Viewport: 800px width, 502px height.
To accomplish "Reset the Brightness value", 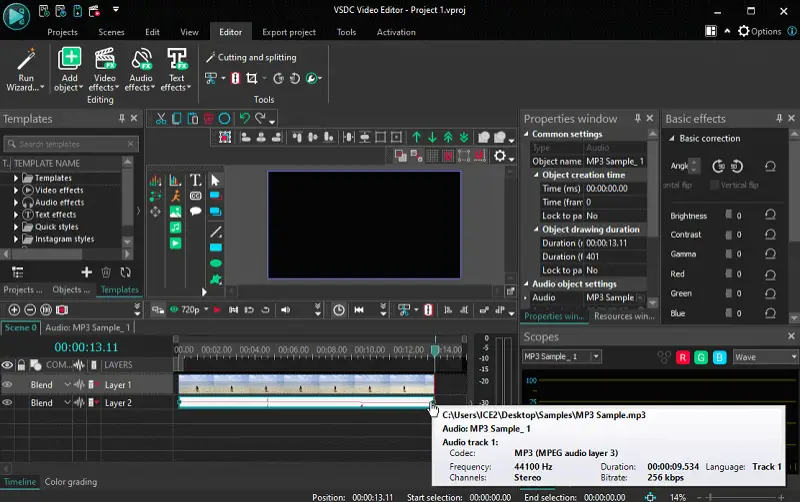I will [770, 215].
